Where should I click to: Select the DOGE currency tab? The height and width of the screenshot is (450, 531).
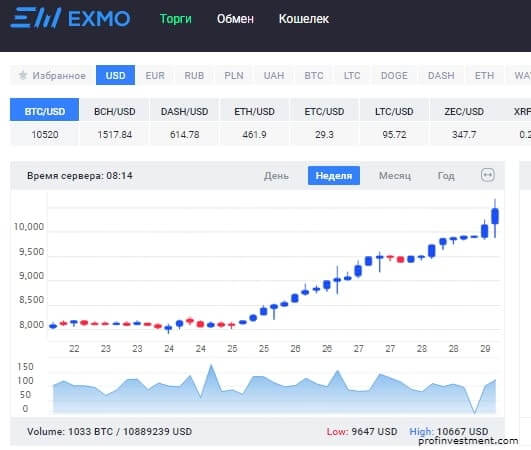pos(395,75)
